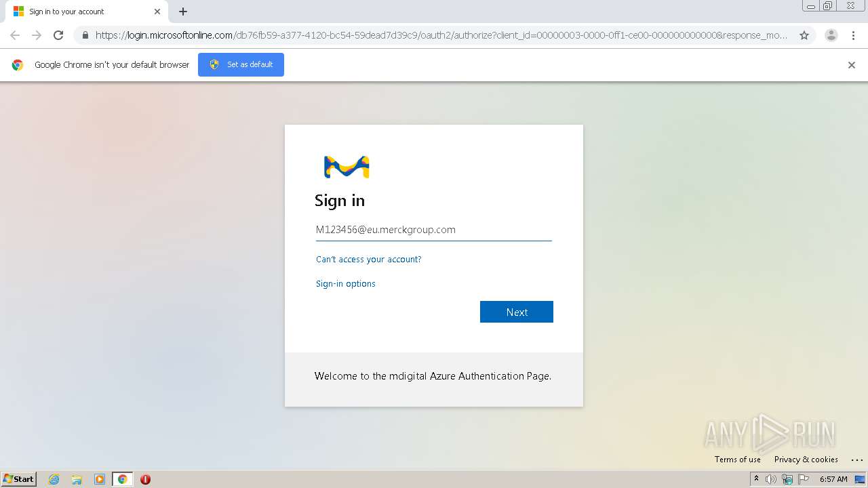868x488 pixels.
Task: Open the 'Privacy & cookies' link
Action: (x=806, y=460)
